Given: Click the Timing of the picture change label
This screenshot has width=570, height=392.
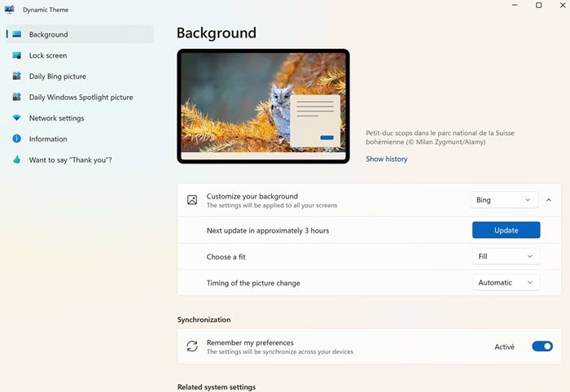Looking at the screenshot, I should tap(253, 283).
